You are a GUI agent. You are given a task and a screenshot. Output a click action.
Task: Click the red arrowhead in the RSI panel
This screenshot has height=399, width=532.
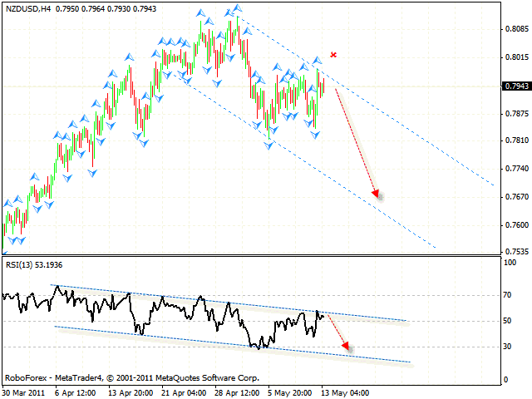pyautogui.click(x=347, y=348)
